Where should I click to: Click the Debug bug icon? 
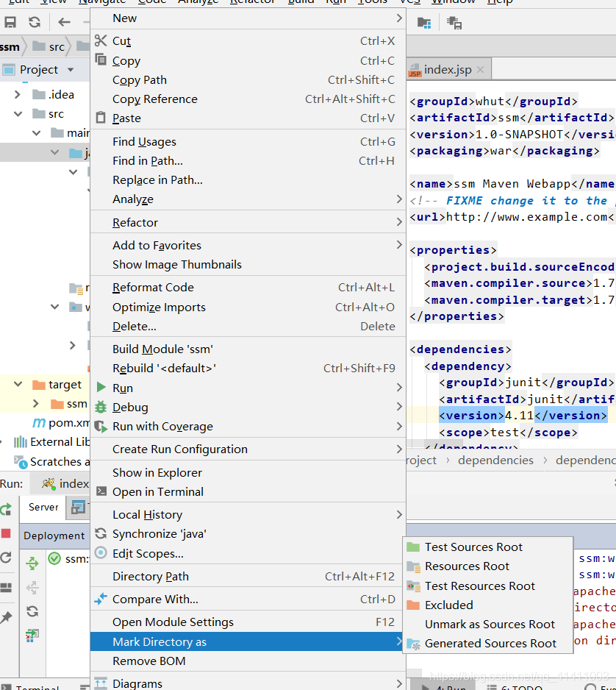101,407
